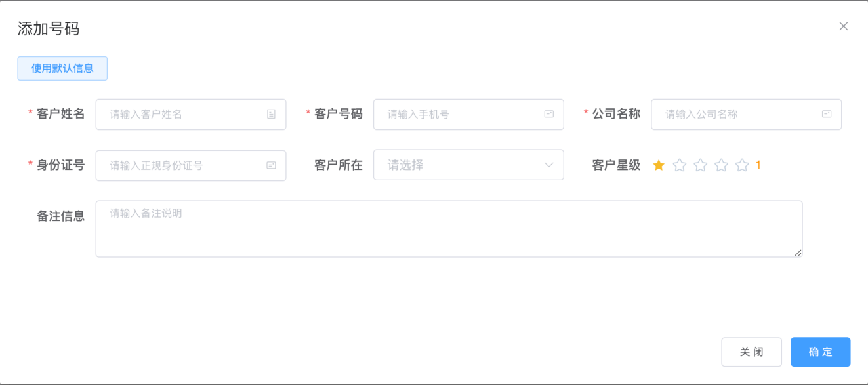Set customer rating to three stars
This screenshot has height=385, width=868.
point(701,165)
